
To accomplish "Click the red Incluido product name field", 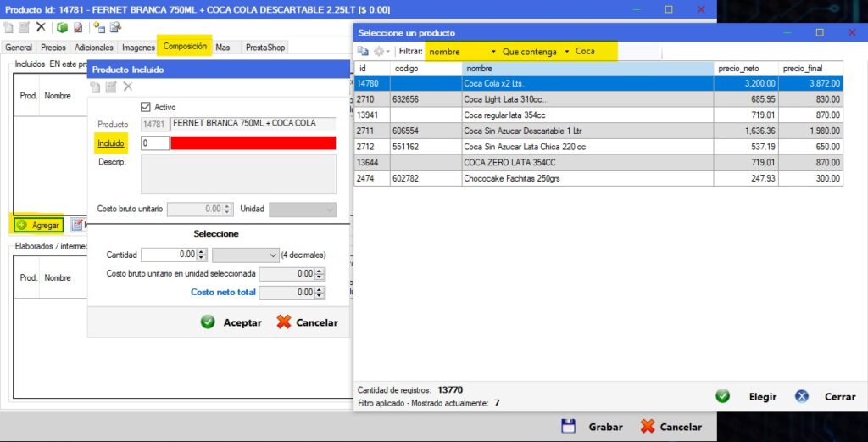I will (253, 143).
